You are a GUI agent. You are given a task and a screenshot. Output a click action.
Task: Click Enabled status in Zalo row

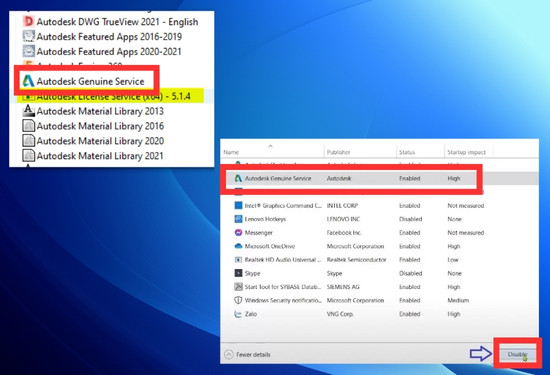(409, 314)
